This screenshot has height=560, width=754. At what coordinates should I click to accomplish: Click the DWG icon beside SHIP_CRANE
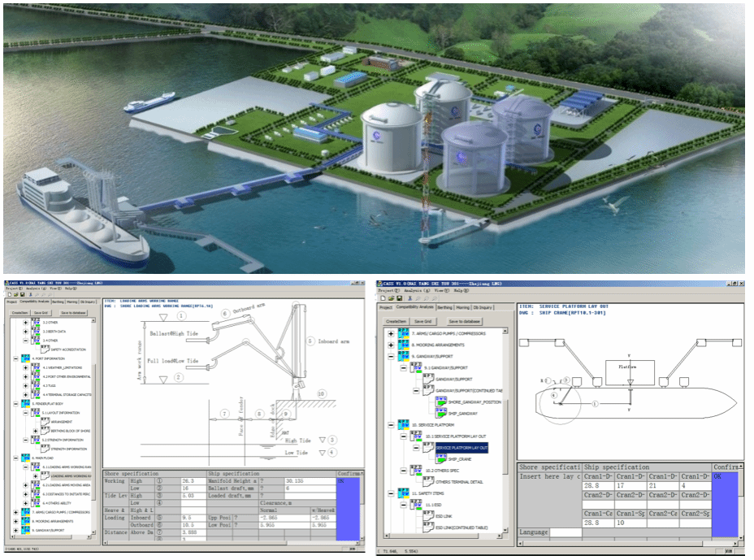(441, 459)
